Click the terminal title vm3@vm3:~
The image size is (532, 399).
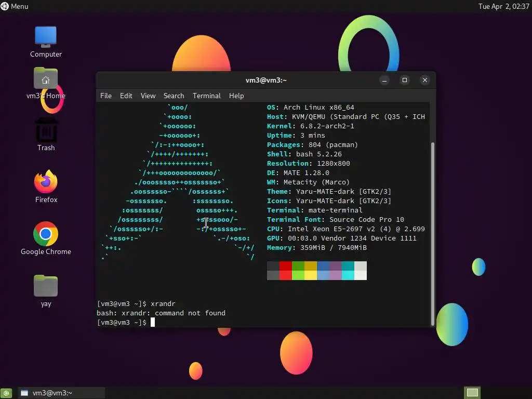[266, 80]
